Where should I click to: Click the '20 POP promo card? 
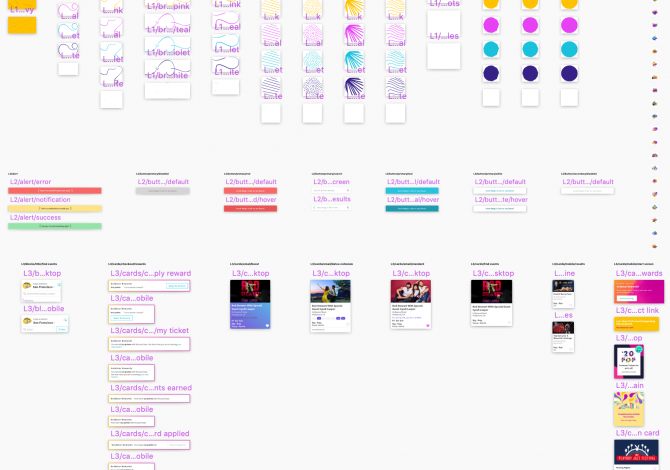[629, 362]
